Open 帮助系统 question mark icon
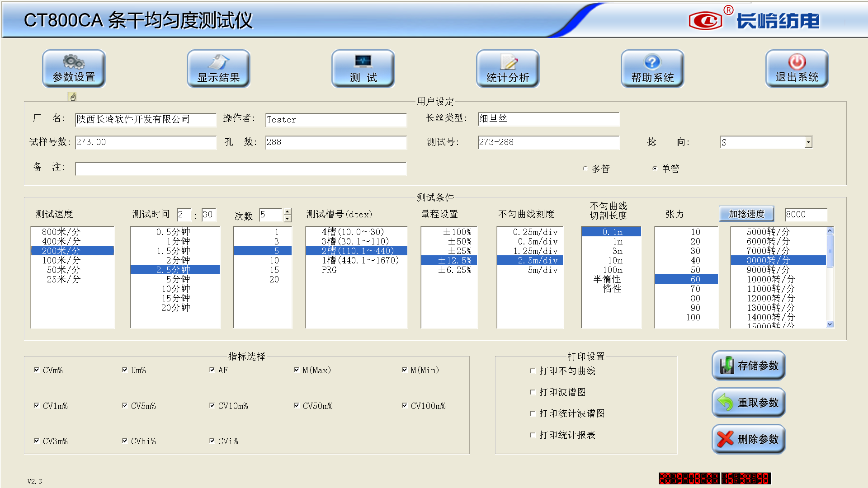This screenshot has width=868, height=488. [x=652, y=69]
